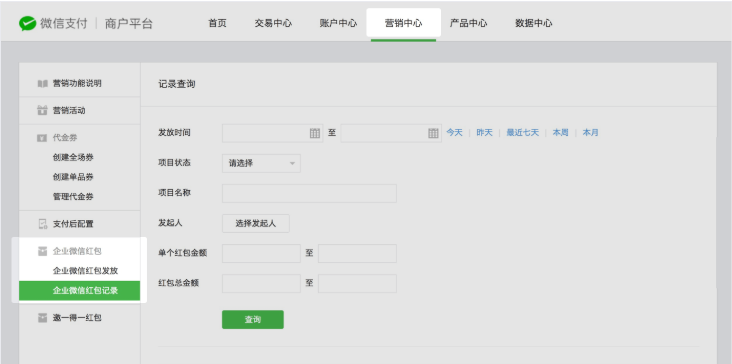Select the 营销中心 tab

tap(404, 23)
